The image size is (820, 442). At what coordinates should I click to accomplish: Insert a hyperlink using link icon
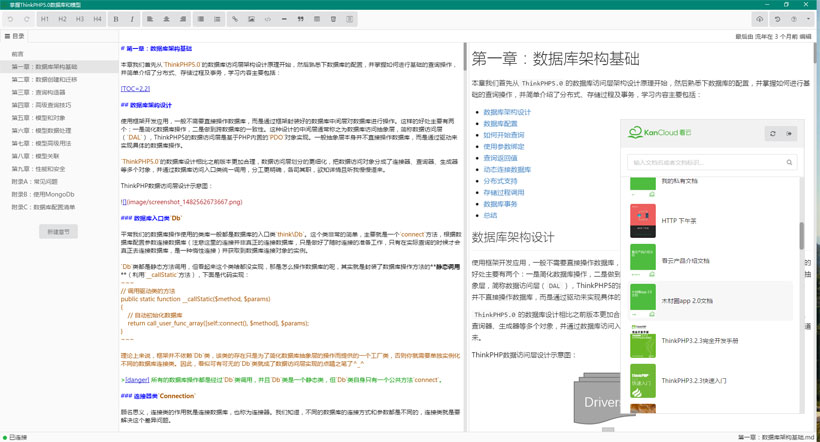[x=235, y=19]
